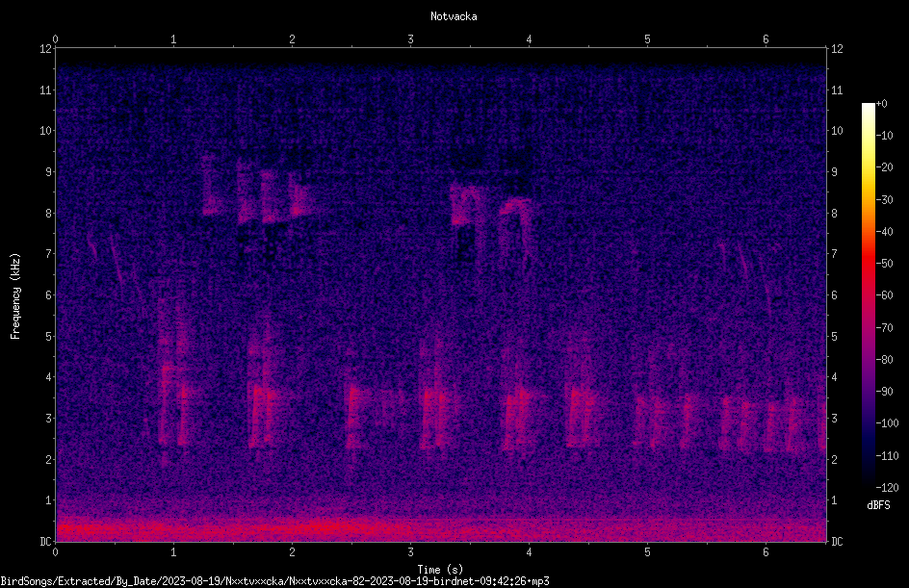Screen dimensions: 909x588
Task: Click the 6 kHz label on right axis
Action: coord(834,295)
